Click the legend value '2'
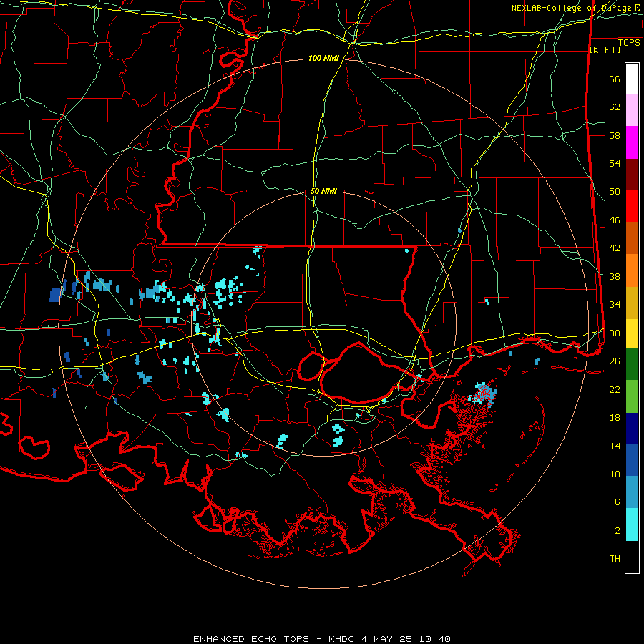This screenshot has width=644, height=644. click(x=618, y=531)
